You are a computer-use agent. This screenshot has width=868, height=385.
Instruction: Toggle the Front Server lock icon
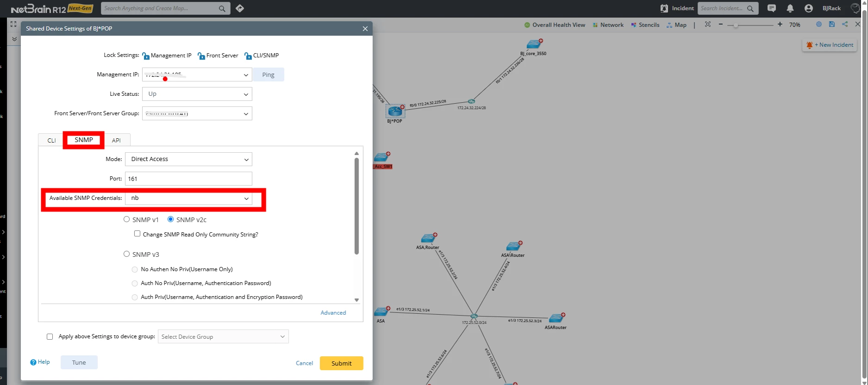click(x=201, y=56)
